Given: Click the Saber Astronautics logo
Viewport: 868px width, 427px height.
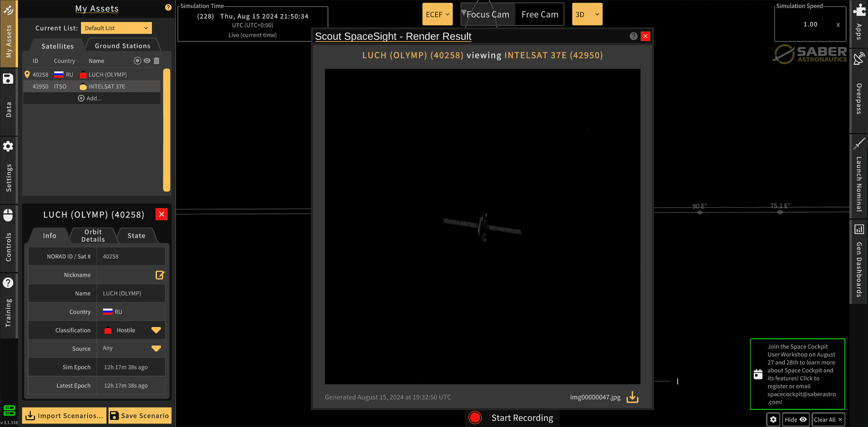Looking at the screenshot, I should [x=810, y=54].
